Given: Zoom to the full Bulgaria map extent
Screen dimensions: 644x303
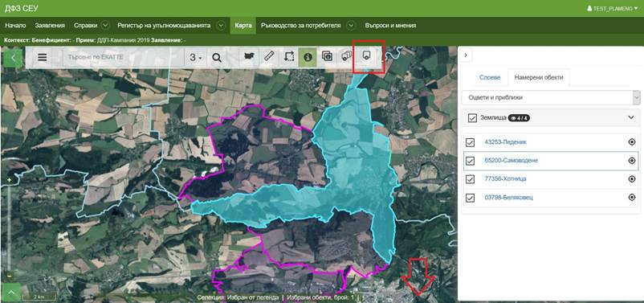Looking at the screenshot, I should pyautogui.click(x=249, y=57).
